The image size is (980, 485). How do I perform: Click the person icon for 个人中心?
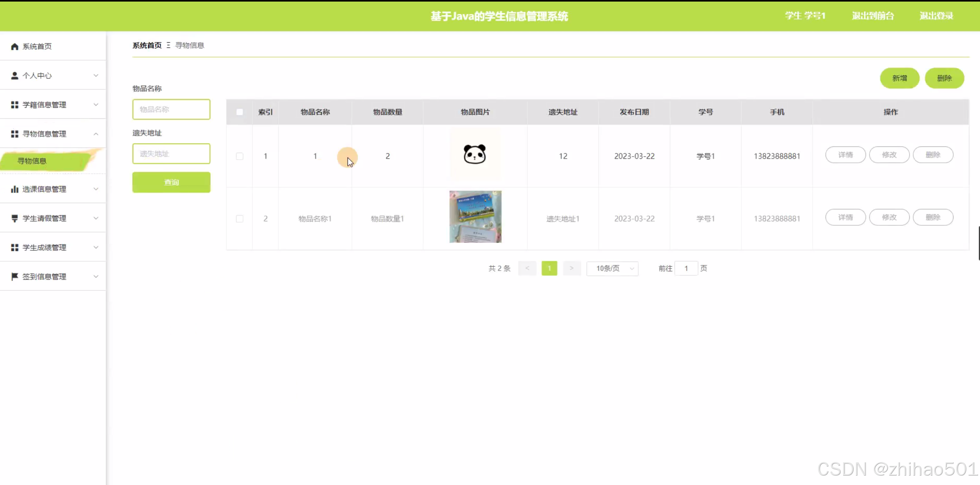tap(15, 75)
